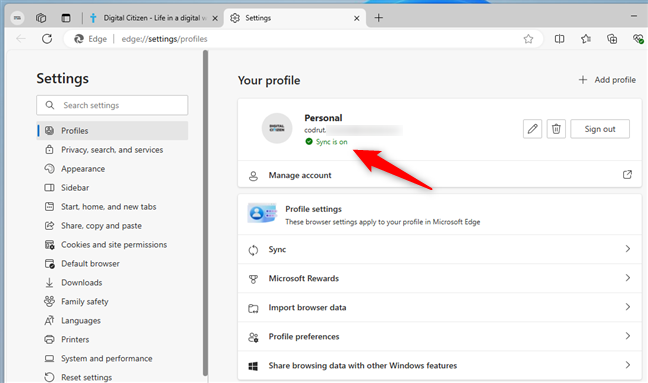Viewport: 648px width, 383px height.
Task: Click the Your profile heading
Action: point(269,80)
